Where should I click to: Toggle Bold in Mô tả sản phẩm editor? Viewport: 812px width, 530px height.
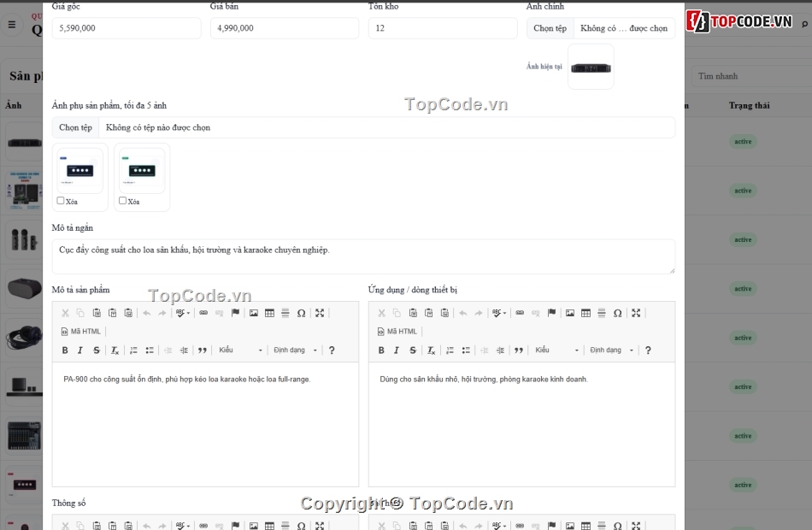click(x=65, y=350)
